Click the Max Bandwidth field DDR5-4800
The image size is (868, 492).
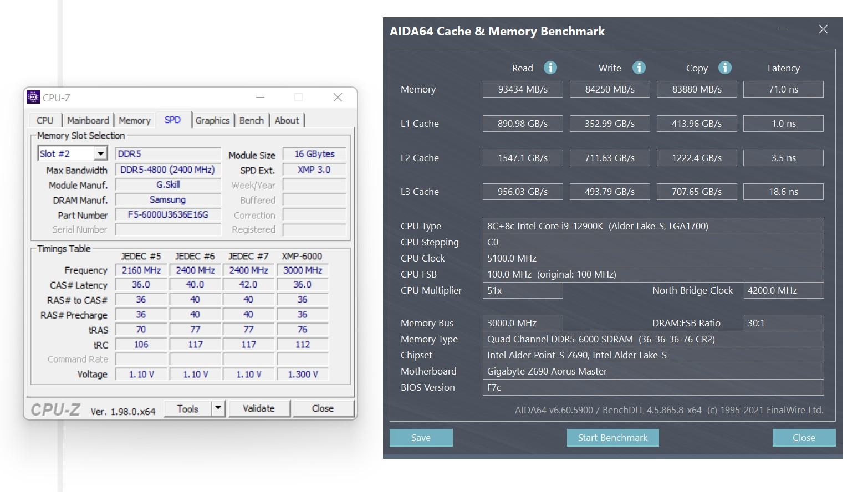[168, 170]
